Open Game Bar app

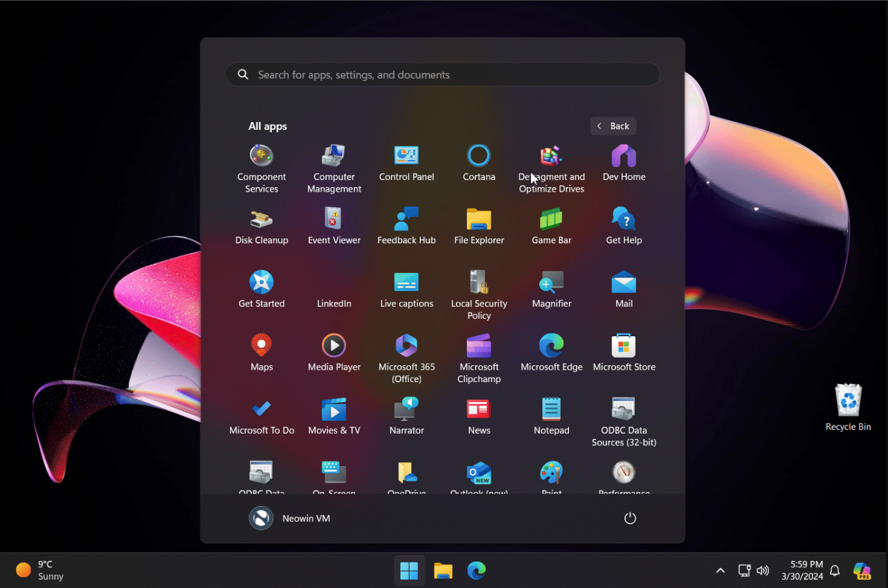[x=551, y=225]
